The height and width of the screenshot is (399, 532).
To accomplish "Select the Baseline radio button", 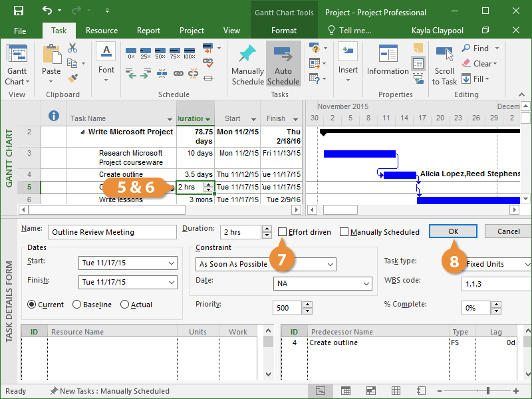I will click(x=77, y=305).
